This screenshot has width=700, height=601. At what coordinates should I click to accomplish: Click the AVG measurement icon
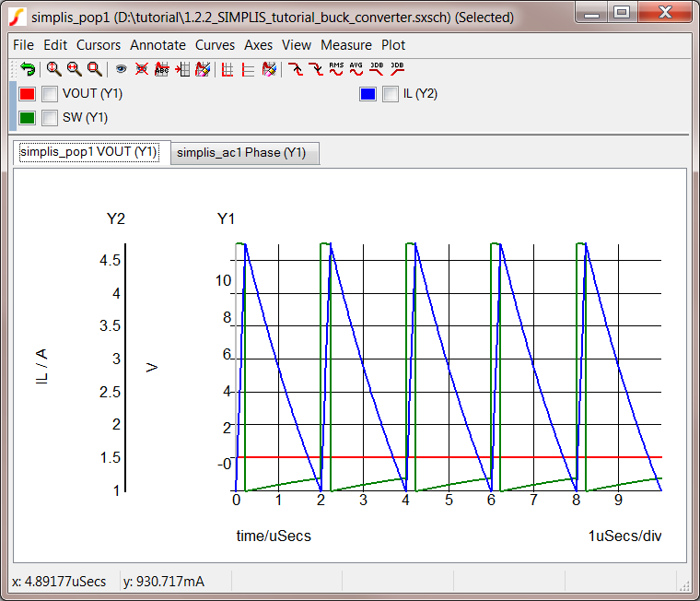356,69
